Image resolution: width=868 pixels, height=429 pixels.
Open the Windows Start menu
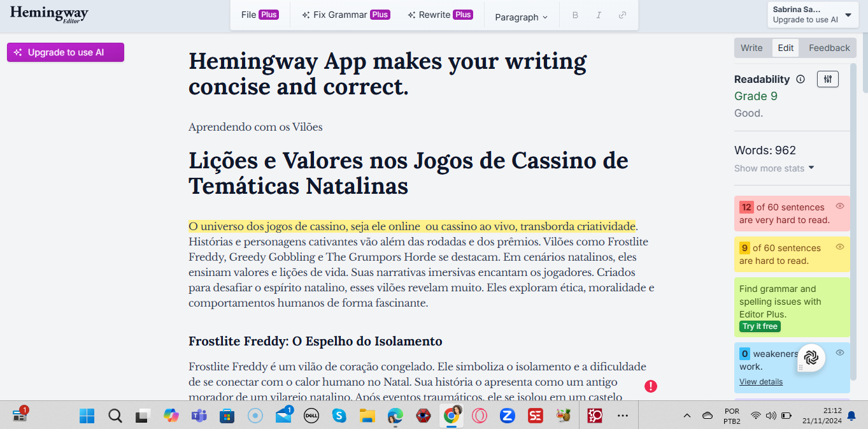[x=87, y=416]
